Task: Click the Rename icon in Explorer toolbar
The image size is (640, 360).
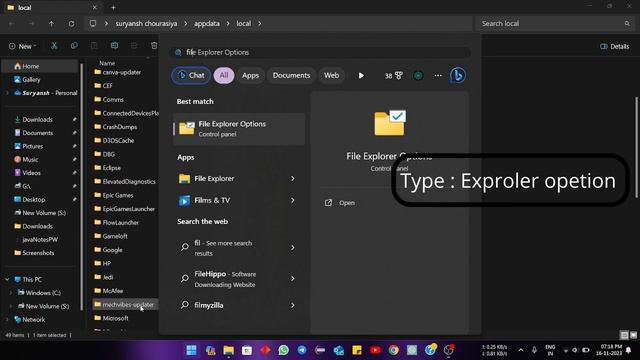Action: (114, 46)
